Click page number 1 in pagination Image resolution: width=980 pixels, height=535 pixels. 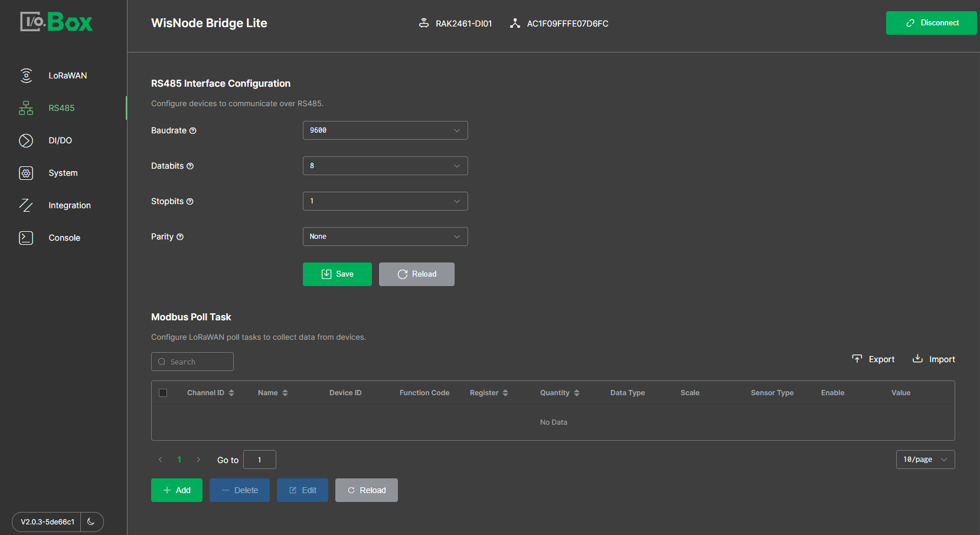tap(179, 459)
